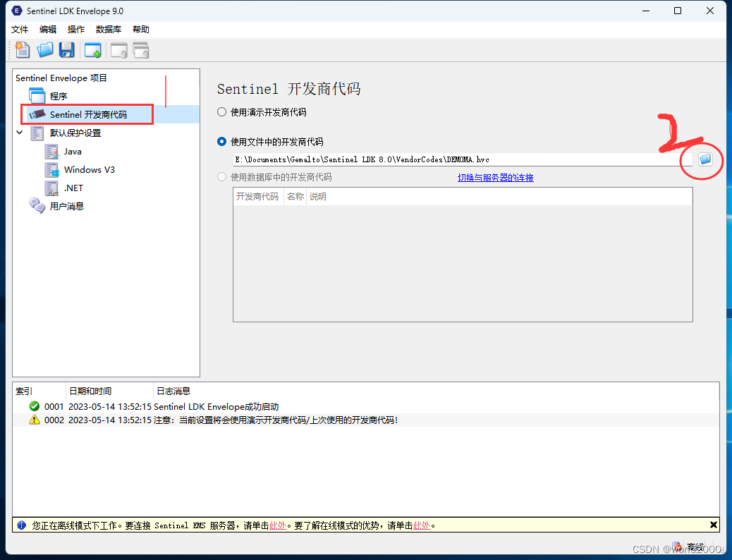The image size is (732, 560).
Task: Select .NET tree item
Action: click(x=73, y=188)
